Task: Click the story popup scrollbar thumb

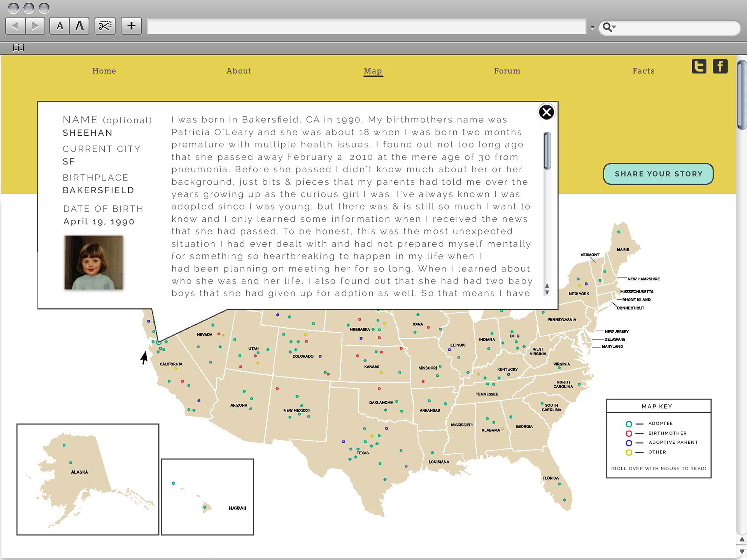Action: click(547, 151)
